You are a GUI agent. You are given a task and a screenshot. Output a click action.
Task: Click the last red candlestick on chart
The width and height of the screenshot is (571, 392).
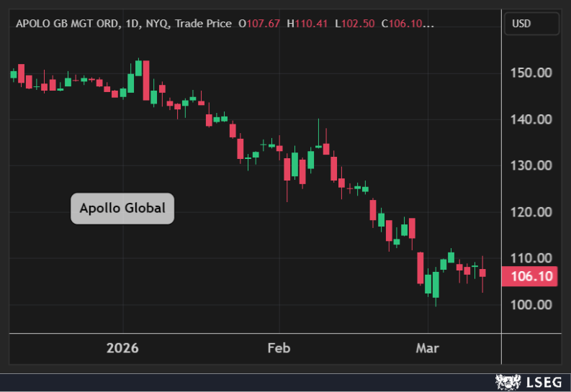[482, 273]
